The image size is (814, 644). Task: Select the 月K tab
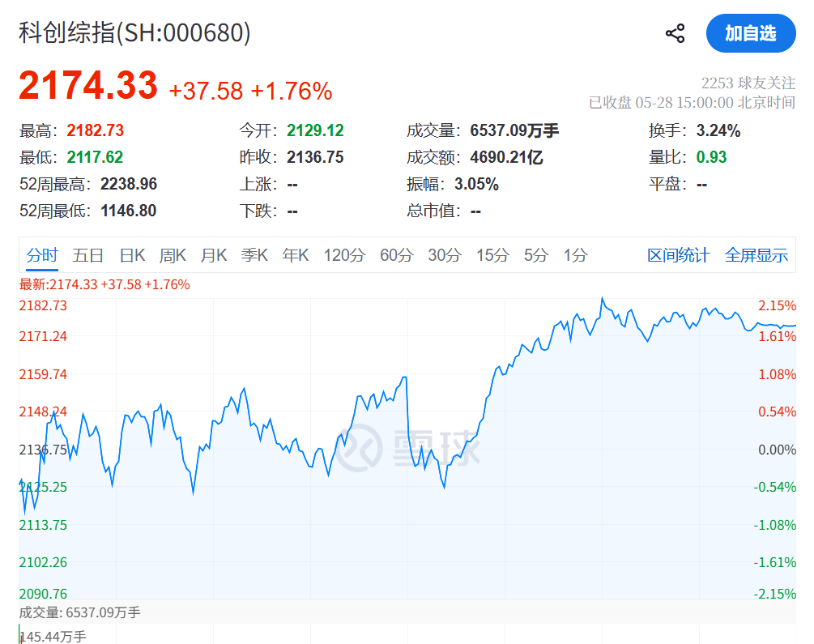[214, 255]
